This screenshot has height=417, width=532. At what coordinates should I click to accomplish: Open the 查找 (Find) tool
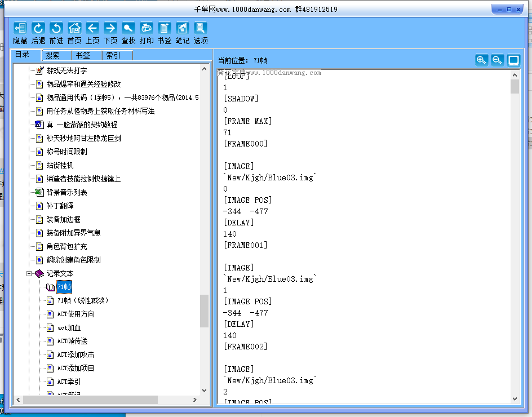coord(128,29)
